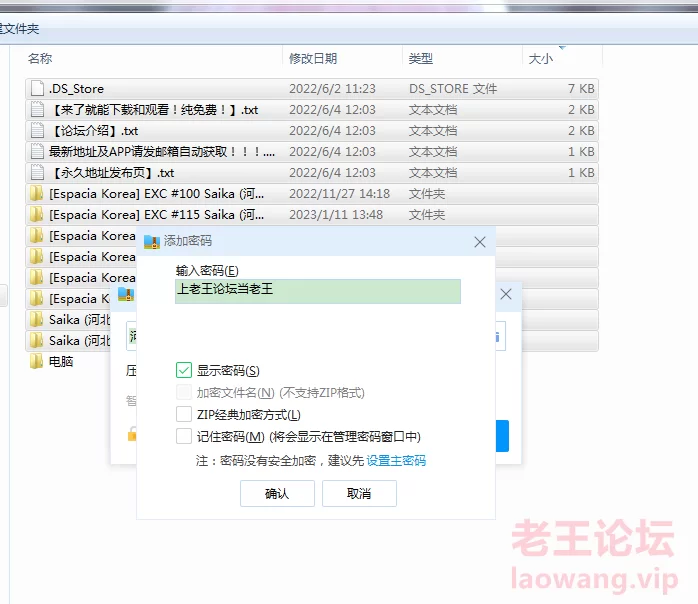Image resolution: width=698 pixels, height=604 pixels.
Task: Click the 输入密码 text field
Action: tap(317, 291)
